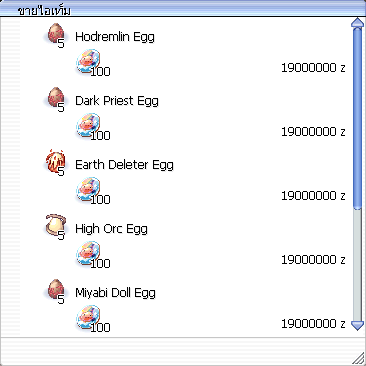
Task: Click the Earth Deleter Egg flame icon
Action: (x=55, y=162)
